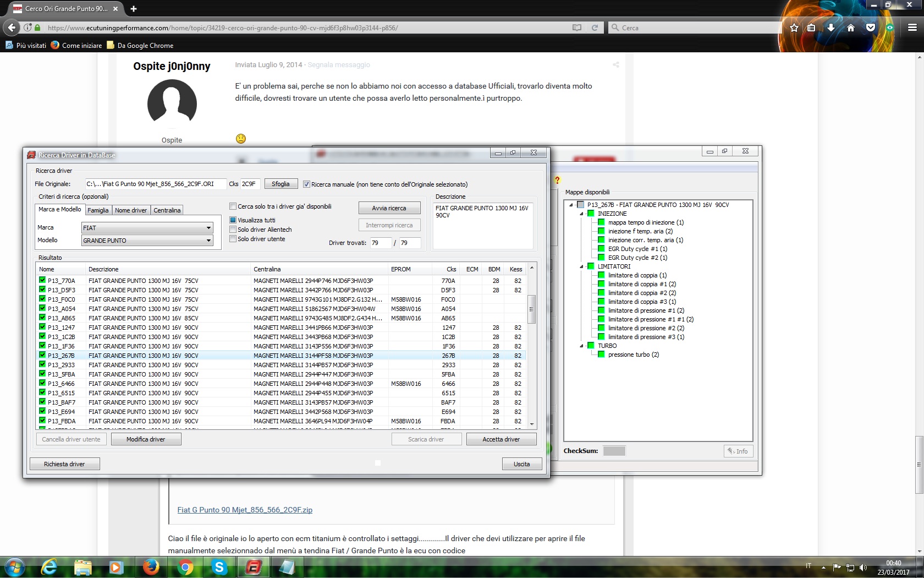Screen dimensions: 924x578
Task: Switch to the Nome driver tab
Action: click(x=131, y=210)
